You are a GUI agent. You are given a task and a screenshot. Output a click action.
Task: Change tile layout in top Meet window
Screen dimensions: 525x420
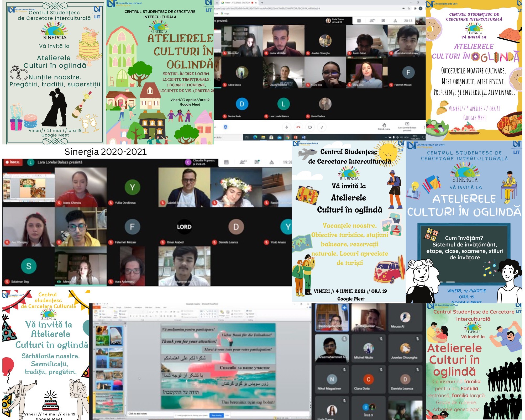pyautogui.click(x=359, y=21)
